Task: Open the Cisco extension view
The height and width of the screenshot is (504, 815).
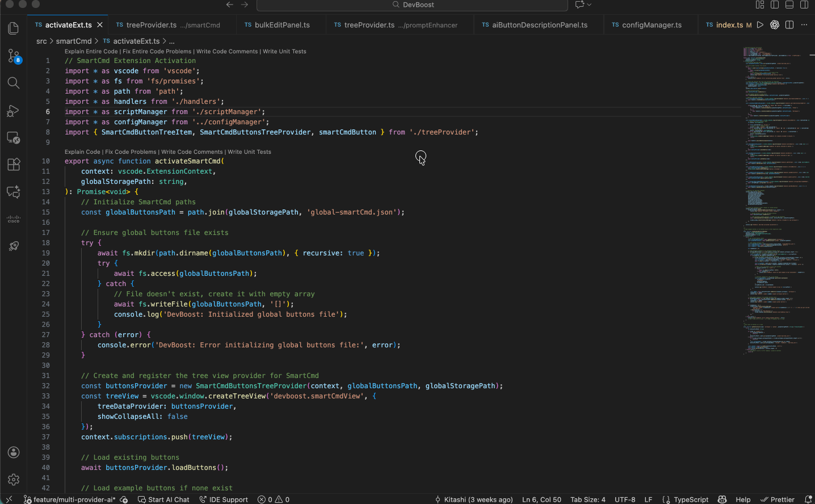Action: pyautogui.click(x=14, y=219)
